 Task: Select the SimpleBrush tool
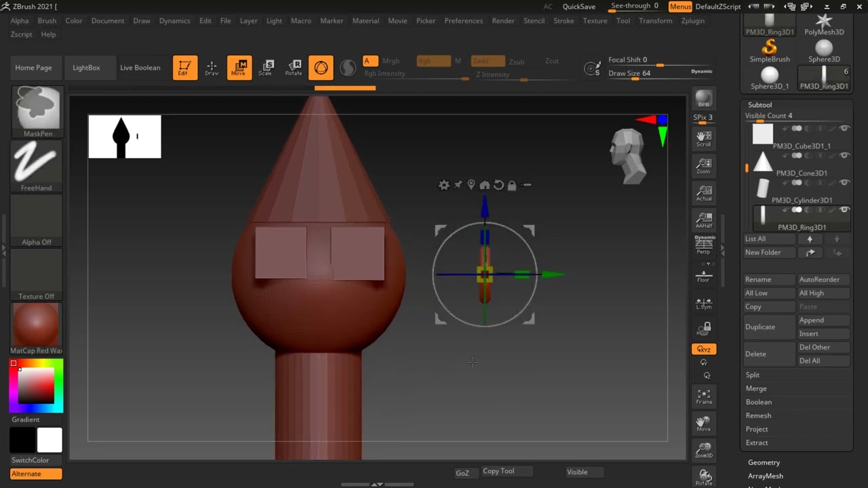770,51
